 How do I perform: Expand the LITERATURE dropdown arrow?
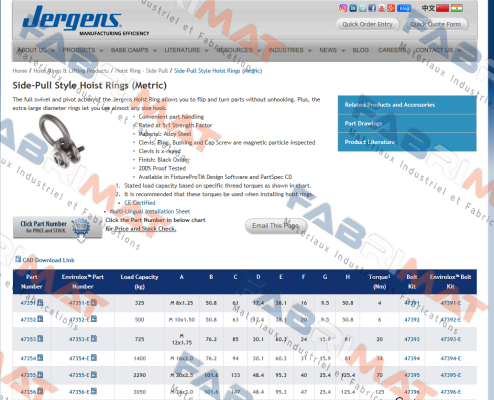206,51
